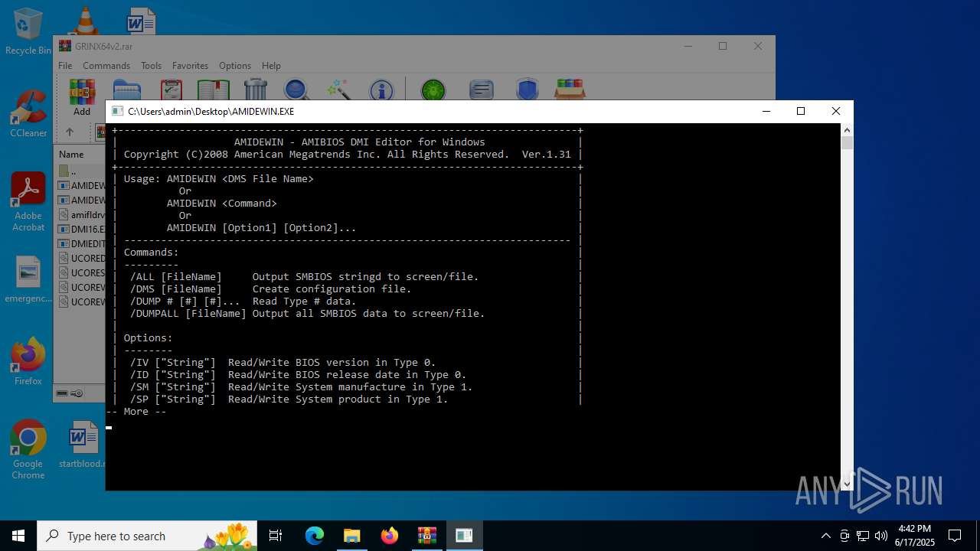Click the green VirusScan icon in WinRAR

pyautogui.click(x=433, y=90)
